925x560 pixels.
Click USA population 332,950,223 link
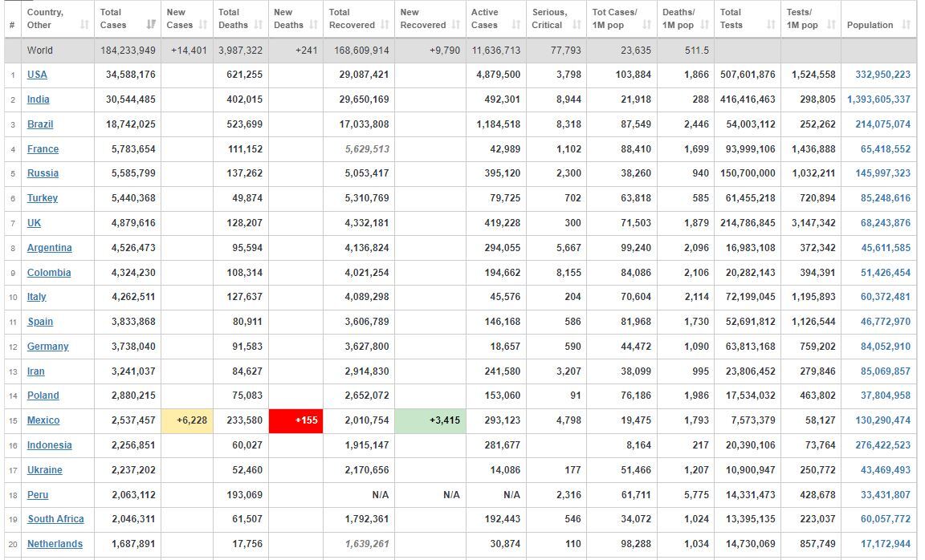(883, 75)
